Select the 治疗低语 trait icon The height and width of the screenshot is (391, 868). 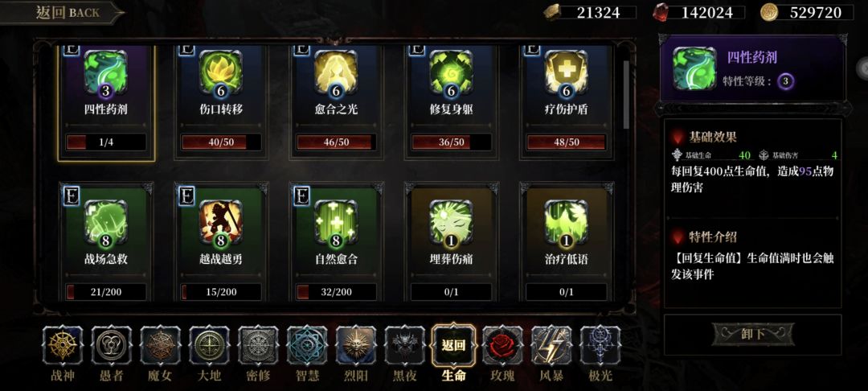[567, 223]
